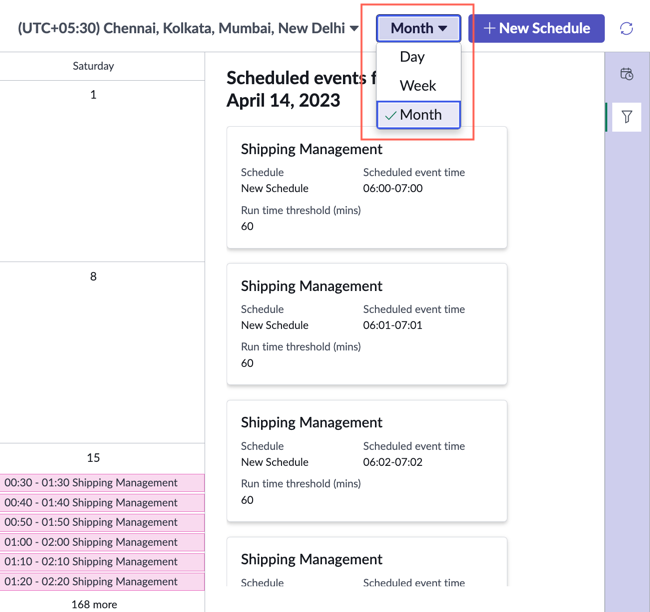This screenshot has width=650, height=612.
Task: Select the 01:10 - 02:10 Shipping Management event
Action: (x=102, y=561)
